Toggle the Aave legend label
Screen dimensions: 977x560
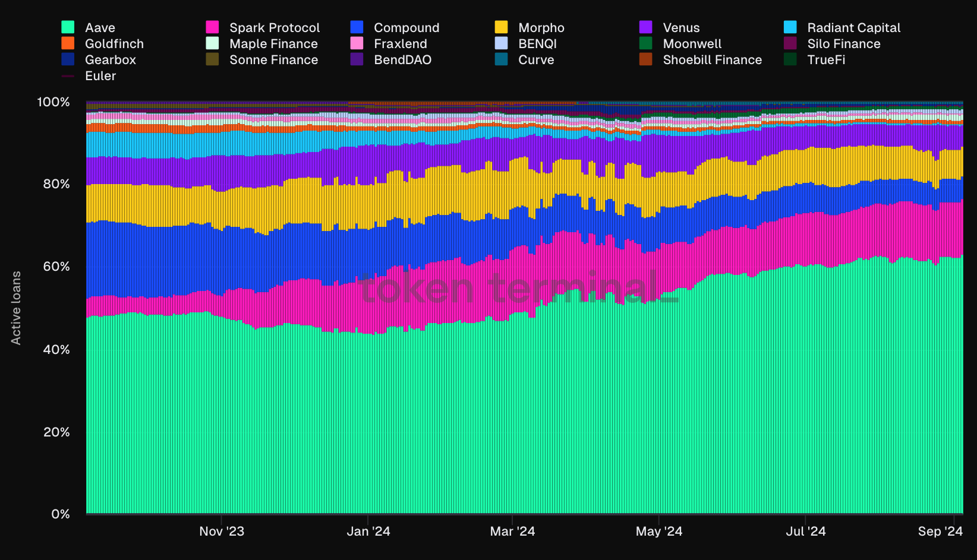click(x=100, y=28)
